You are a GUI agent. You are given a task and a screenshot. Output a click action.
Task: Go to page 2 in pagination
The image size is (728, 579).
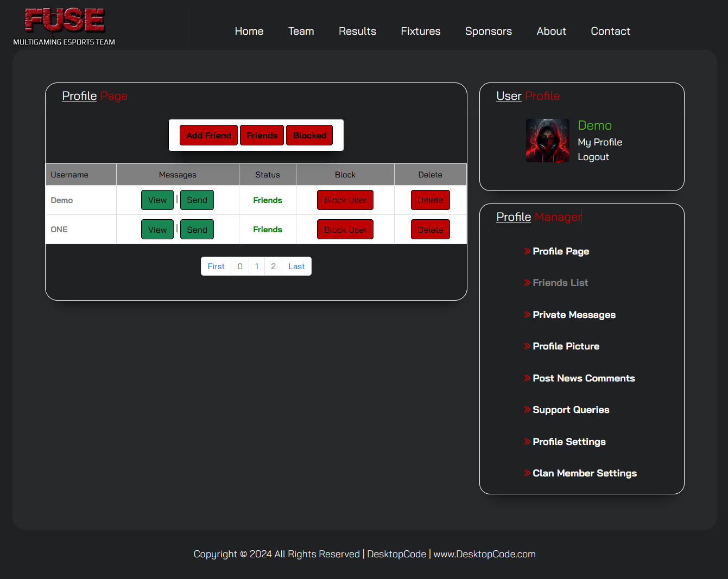click(x=273, y=266)
